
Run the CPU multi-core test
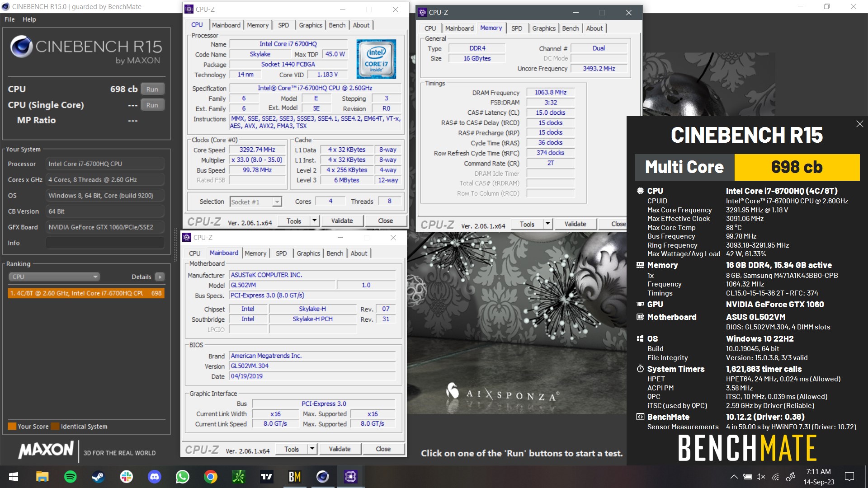point(152,89)
